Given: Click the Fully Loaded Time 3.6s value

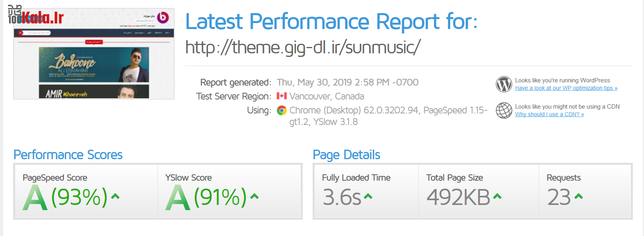Looking at the screenshot, I should point(342,197).
